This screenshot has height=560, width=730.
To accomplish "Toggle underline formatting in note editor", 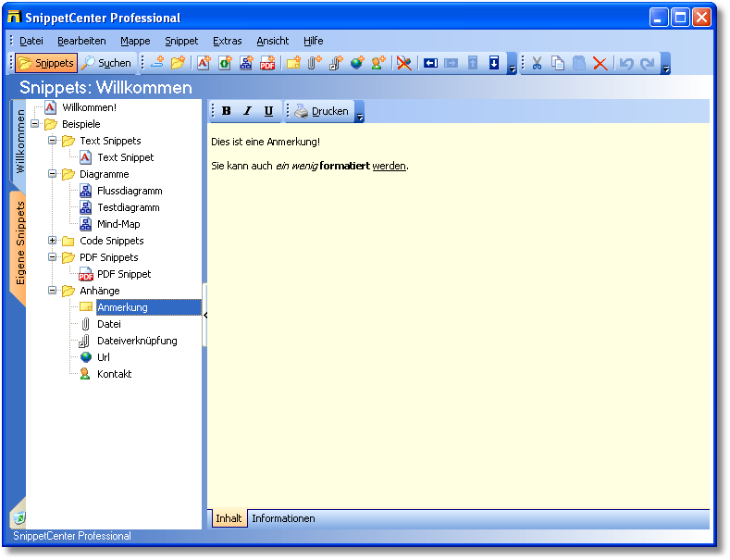I will coord(268,111).
